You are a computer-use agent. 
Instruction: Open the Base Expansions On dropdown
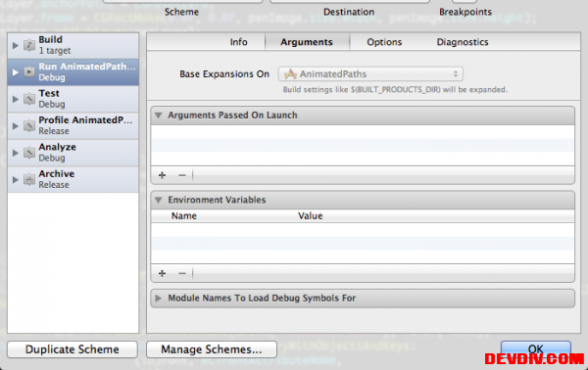[370, 73]
